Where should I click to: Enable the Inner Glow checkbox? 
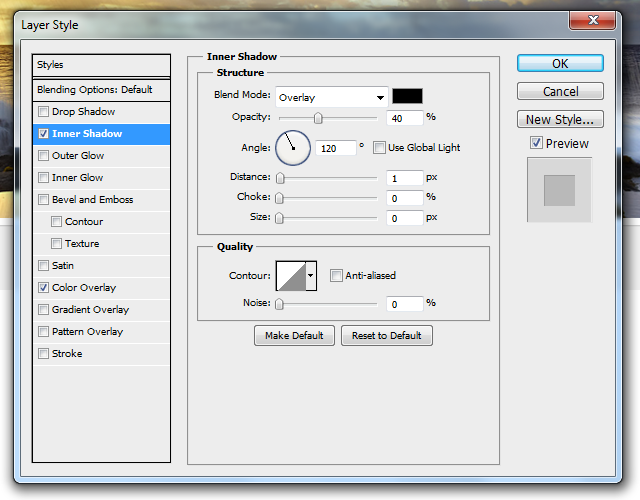click(x=43, y=178)
